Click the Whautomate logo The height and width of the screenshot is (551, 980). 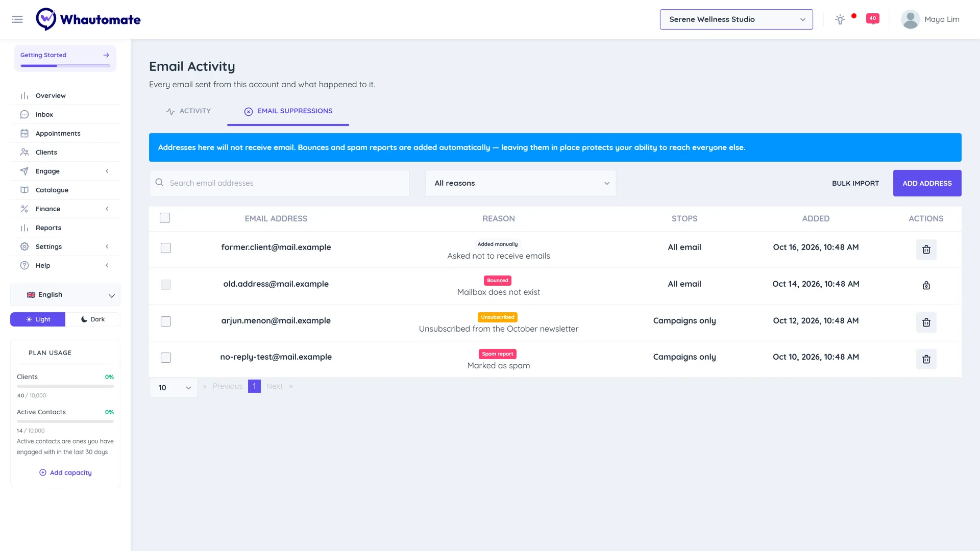tap(88, 19)
